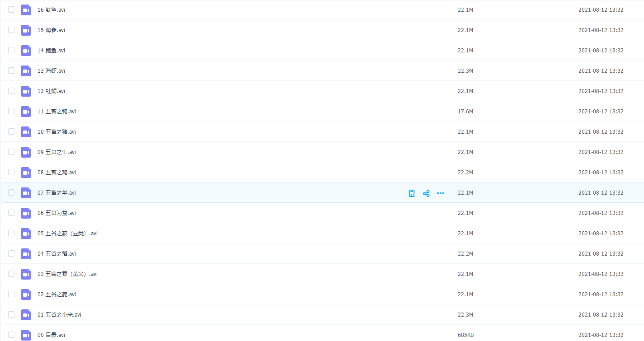The height and width of the screenshot is (341, 644).
Task: Toggle the checkbox for 02 五谷之麦.avi
Action: 11,294
